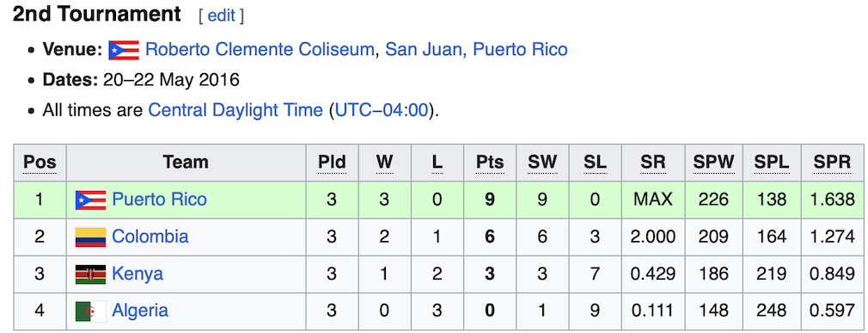The height and width of the screenshot is (333, 868).
Task: Click the Pld column header abbreviation
Action: [332, 163]
